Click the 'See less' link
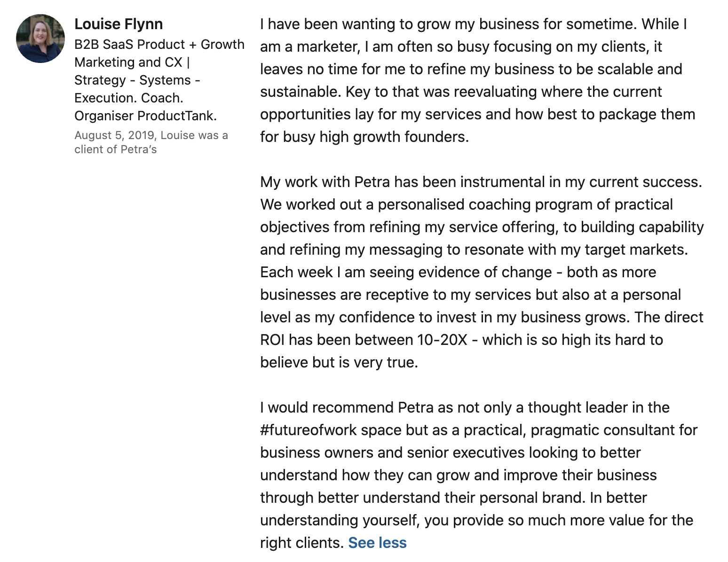Screen dimensions: 728x562 pos(377,543)
